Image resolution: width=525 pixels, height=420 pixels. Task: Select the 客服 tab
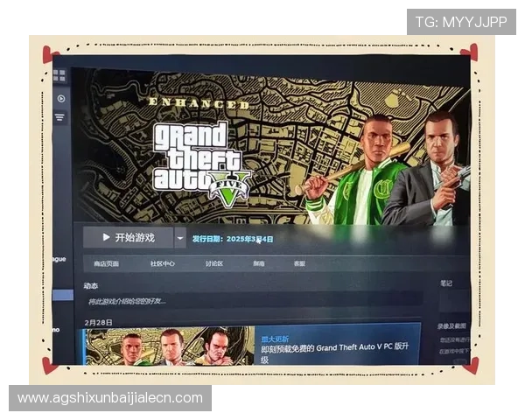[299, 263]
